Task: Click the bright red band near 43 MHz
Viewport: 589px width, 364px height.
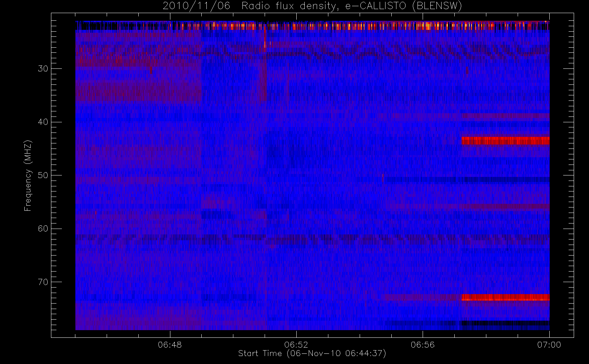Action: click(505, 141)
